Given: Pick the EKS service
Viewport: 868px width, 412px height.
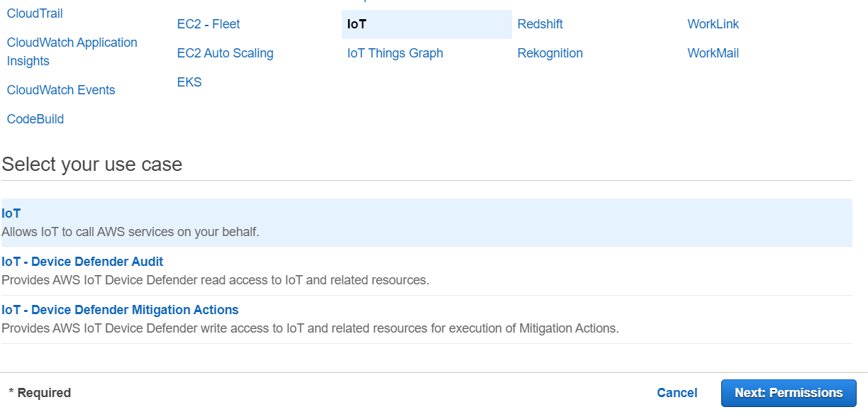Looking at the screenshot, I should 189,82.
